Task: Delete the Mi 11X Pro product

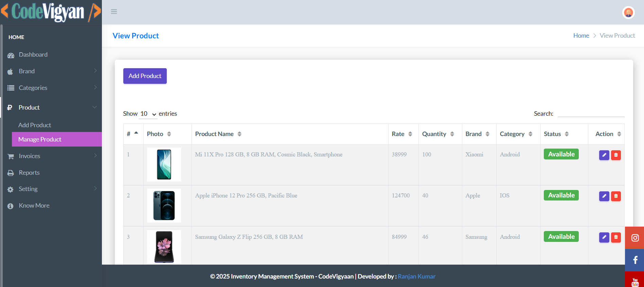Action: click(x=616, y=155)
